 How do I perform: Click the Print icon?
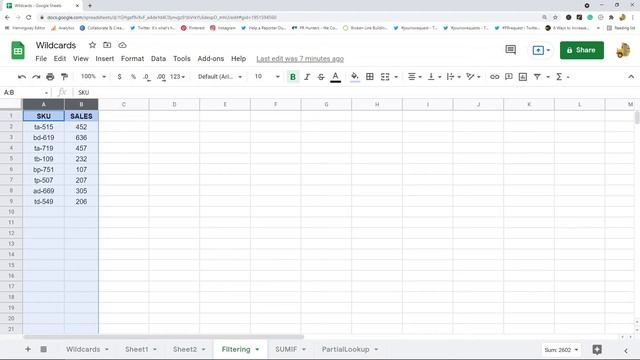50,77
